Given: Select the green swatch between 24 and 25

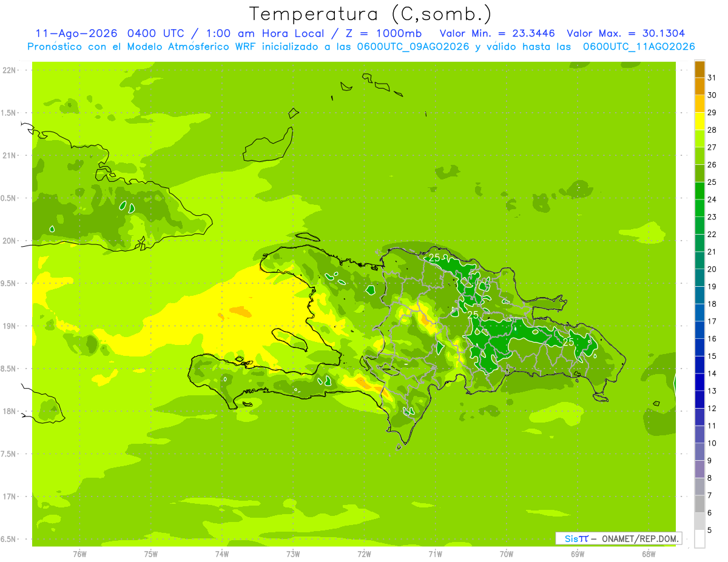Looking at the screenshot, I should [x=699, y=191].
